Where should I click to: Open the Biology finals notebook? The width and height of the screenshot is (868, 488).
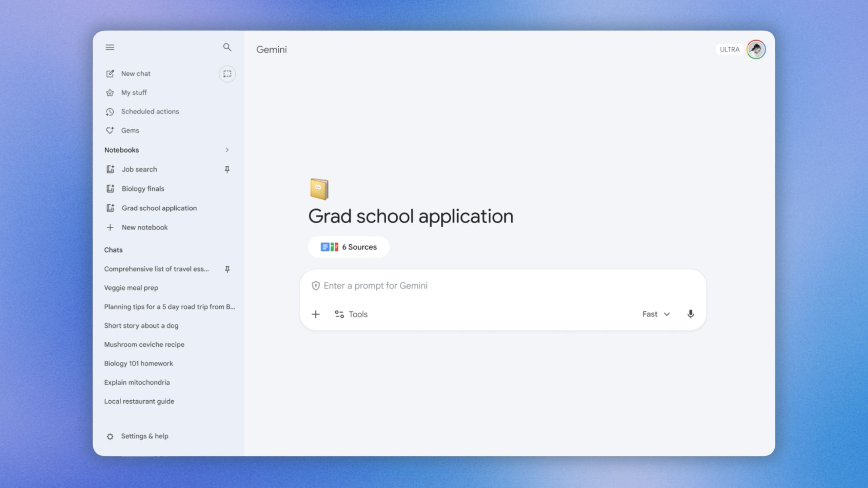143,189
